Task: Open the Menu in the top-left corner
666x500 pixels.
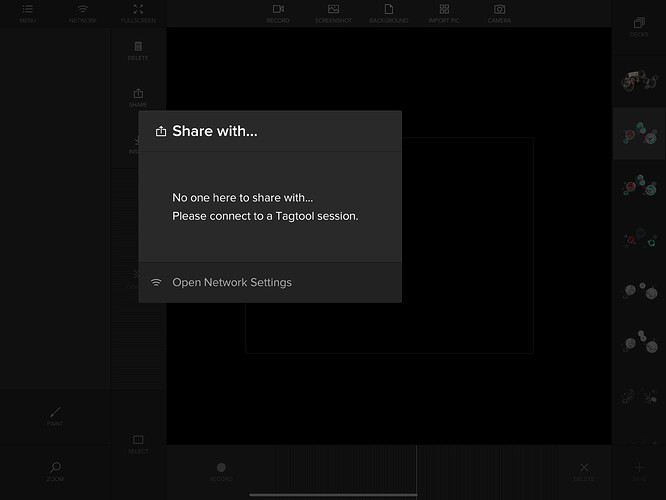Action: click(x=27, y=13)
